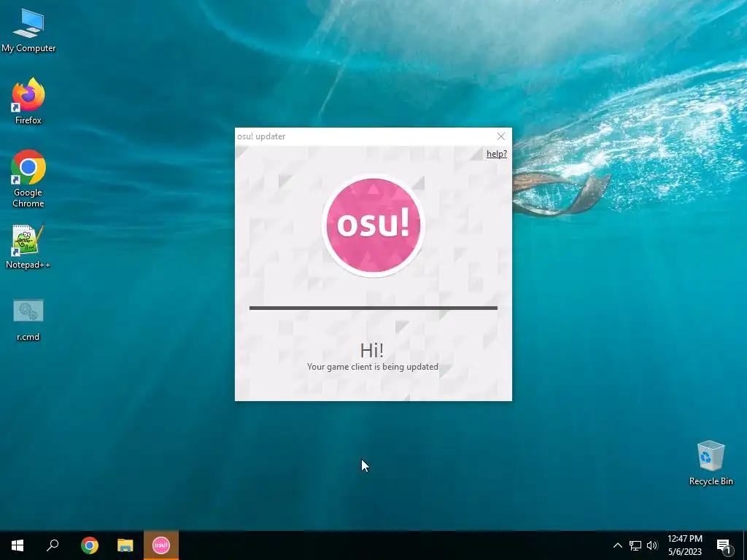
Task: Click the update progress bar
Action: tap(373, 308)
